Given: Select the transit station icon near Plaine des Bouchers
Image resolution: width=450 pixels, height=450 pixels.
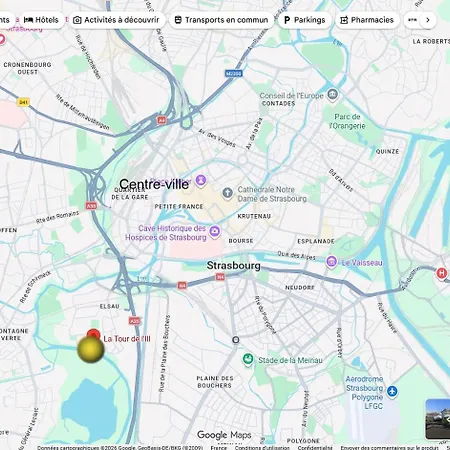Looking at the screenshot, I should click(x=236, y=340).
